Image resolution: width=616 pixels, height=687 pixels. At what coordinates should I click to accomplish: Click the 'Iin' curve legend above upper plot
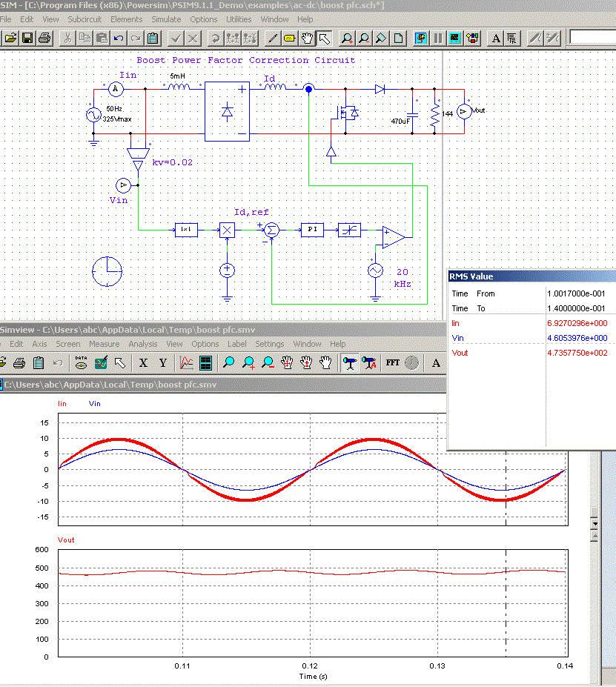(x=62, y=403)
